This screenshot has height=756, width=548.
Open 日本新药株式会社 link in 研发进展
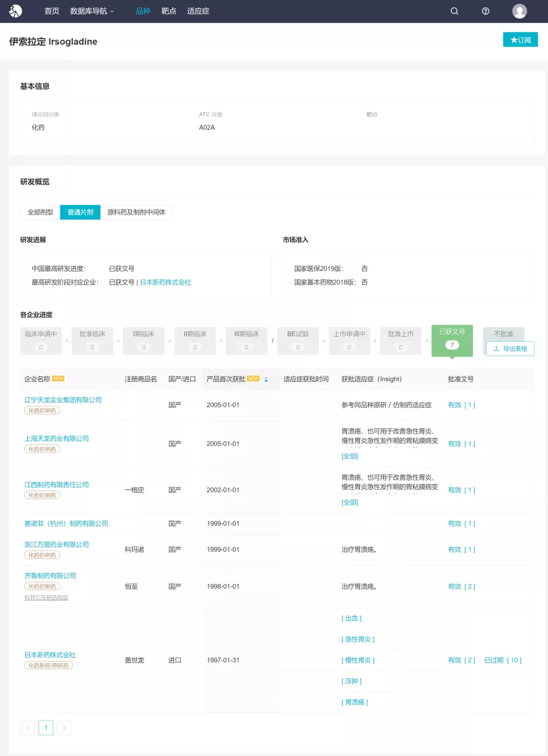point(165,282)
